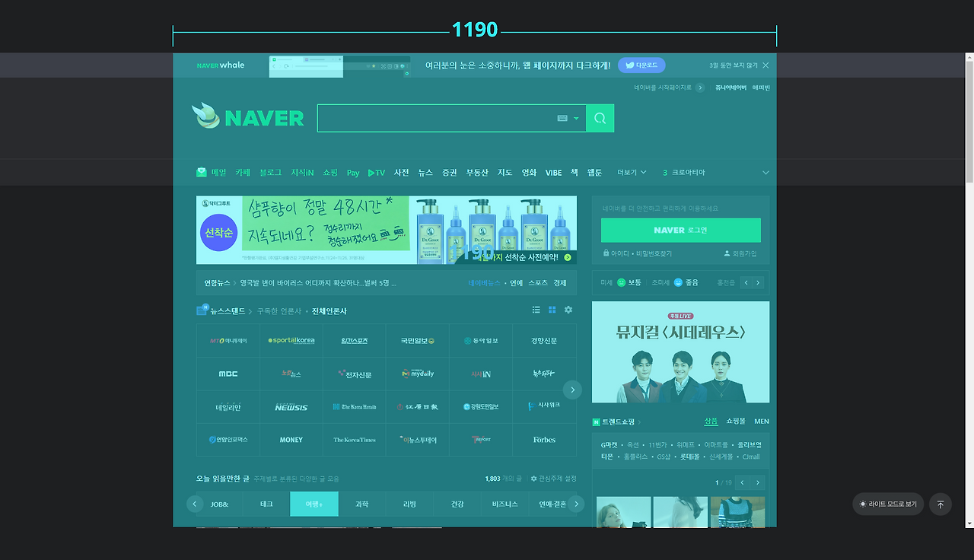Open the on-screen keyboard icon in search bar

[562, 118]
